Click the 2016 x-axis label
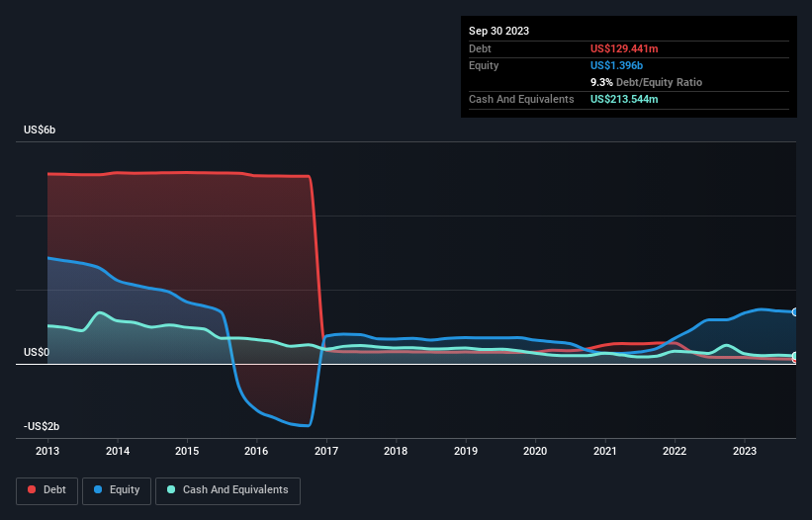 (x=256, y=451)
